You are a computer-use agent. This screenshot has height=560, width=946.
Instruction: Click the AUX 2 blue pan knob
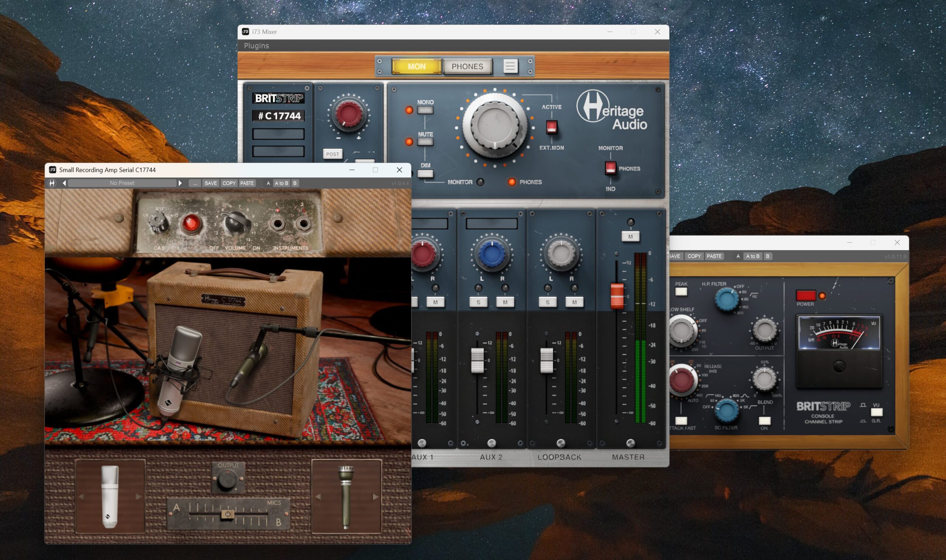click(x=491, y=254)
